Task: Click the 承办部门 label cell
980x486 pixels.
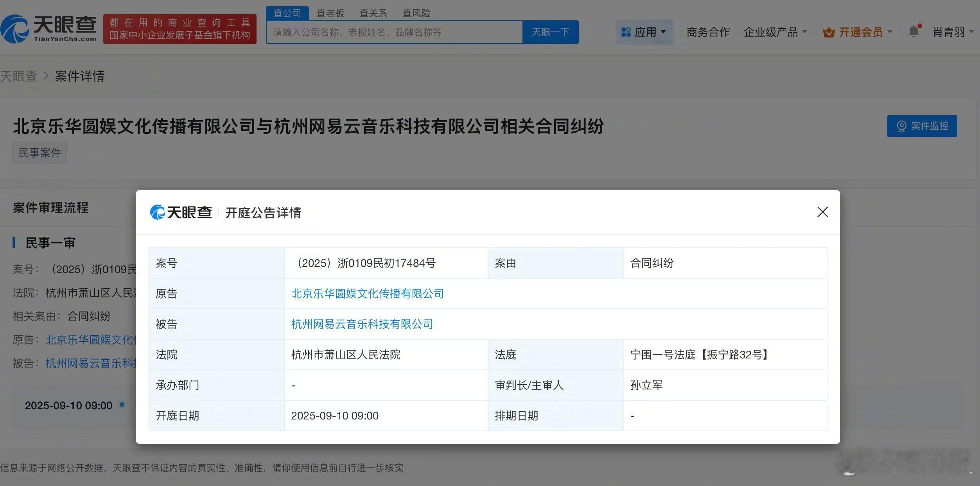Action: (217, 385)
